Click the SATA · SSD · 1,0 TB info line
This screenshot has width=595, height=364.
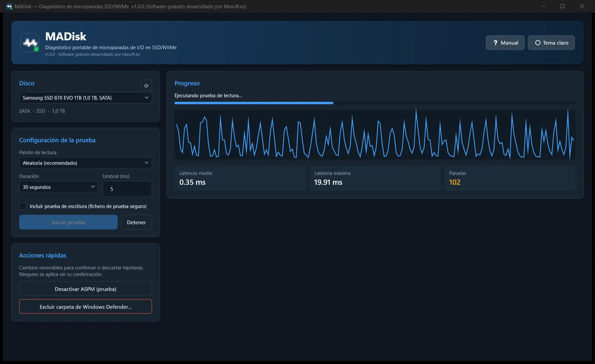point(42,111)
